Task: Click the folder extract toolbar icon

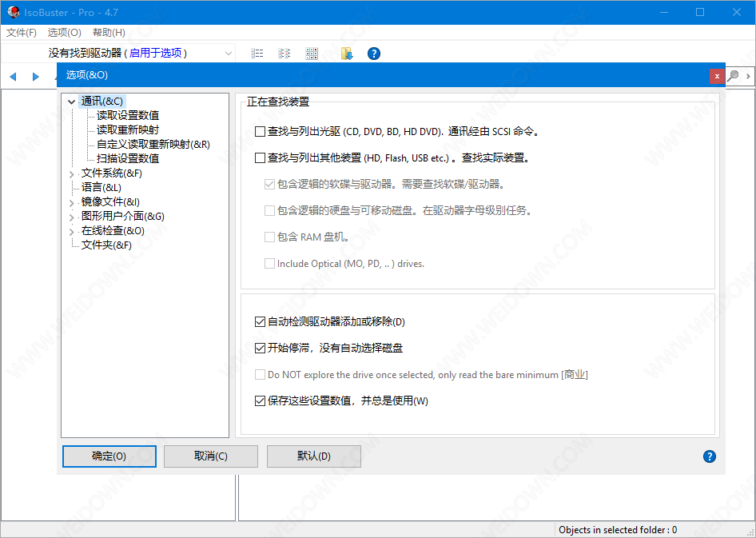Action: (346, 54)
